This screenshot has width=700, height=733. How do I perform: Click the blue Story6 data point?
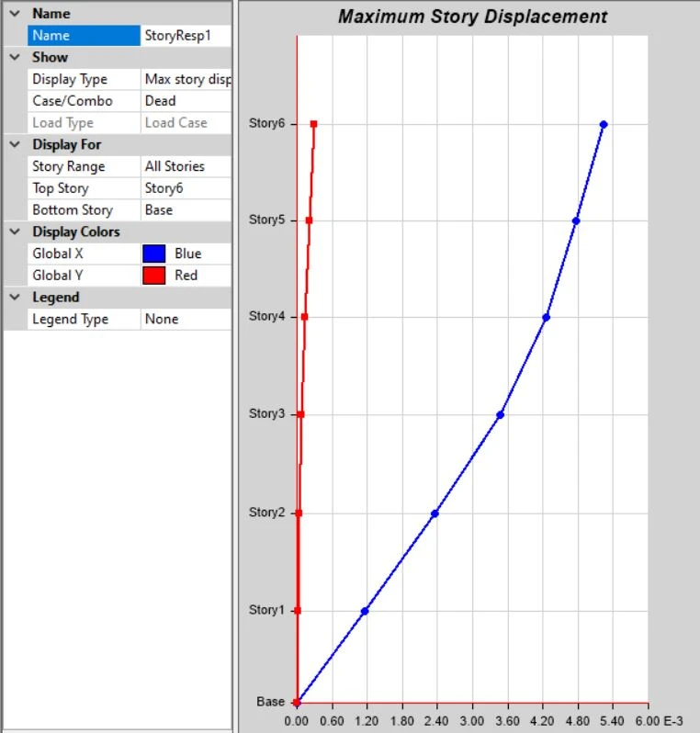click(x=604, y=124)
